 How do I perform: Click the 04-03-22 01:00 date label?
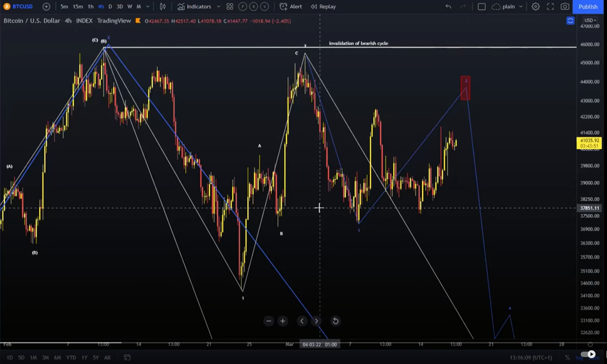pyautogui.click(x=320, y=344)
